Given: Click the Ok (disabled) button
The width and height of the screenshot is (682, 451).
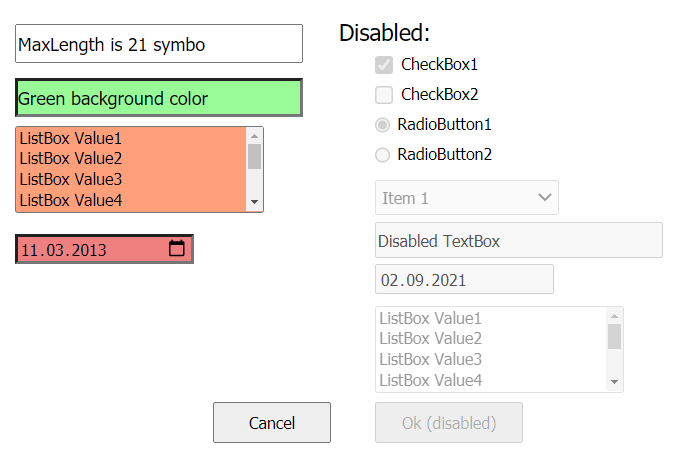Looking at the screenshot, I should (448, 423).
